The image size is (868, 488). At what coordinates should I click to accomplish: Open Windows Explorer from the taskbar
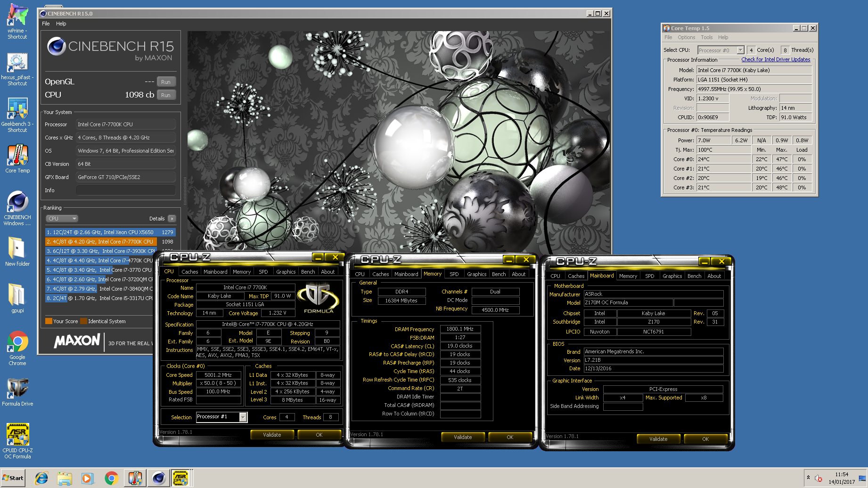(x=65, y=478)
